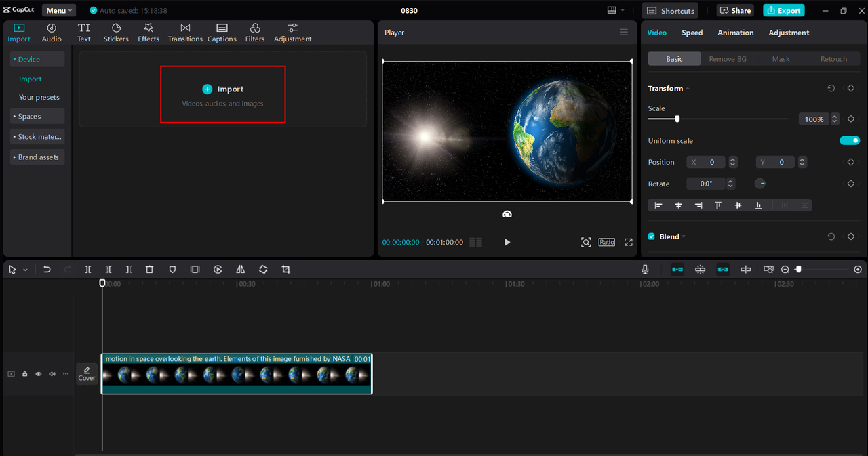Click the Scale slider handle
This screenshot has width=868, height=456.
pyautogui.click(x=677, y=119)
